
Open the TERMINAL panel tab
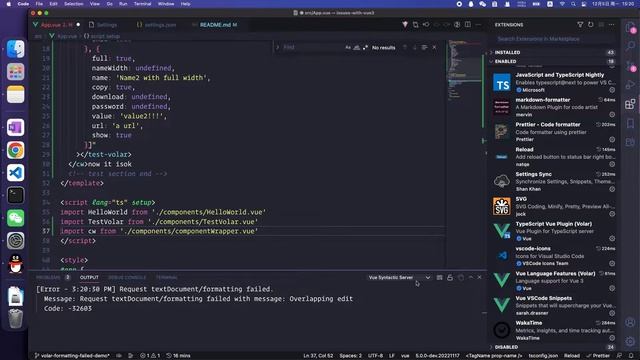167,278
